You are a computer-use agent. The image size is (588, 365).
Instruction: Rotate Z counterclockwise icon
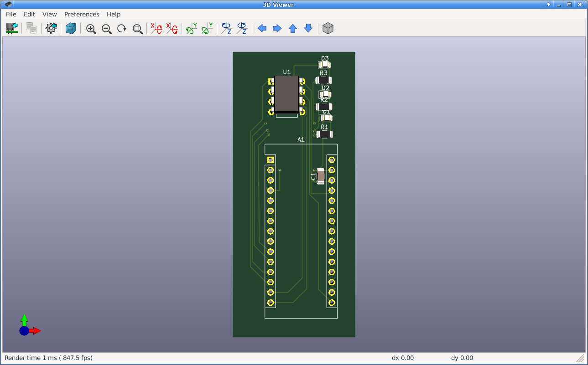pyautogui.click(x=242, y=29)
